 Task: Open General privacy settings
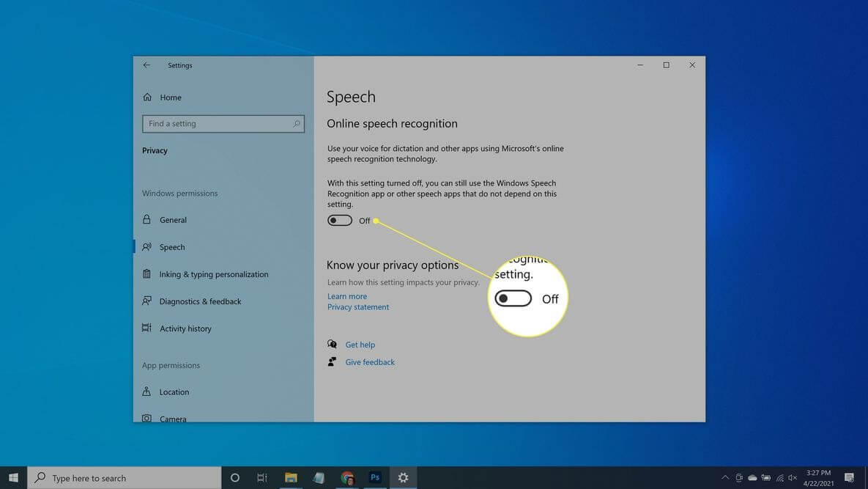pos(173,219)
